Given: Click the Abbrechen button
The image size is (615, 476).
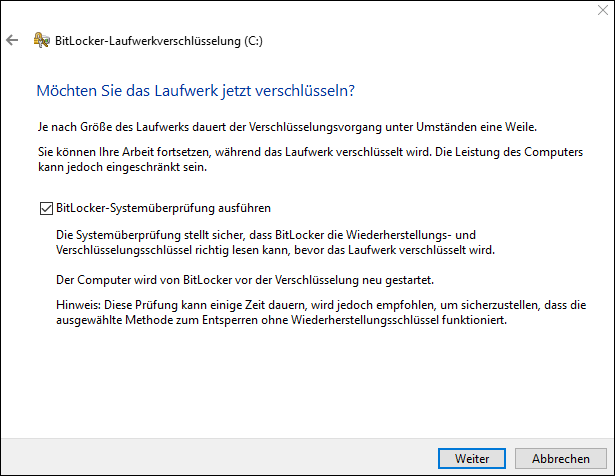Looking at the screenshot, I should (x=560, y=458).
